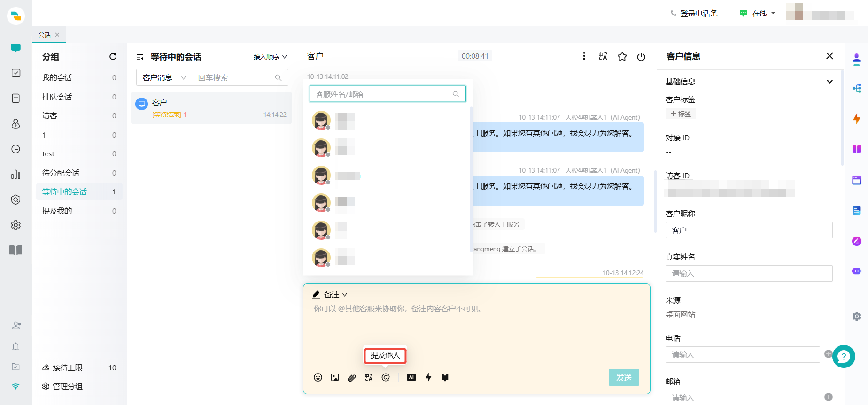Attach a file with the paperclip icon
This screenshot has width=868, height=405.
click(x=352, y=377)
